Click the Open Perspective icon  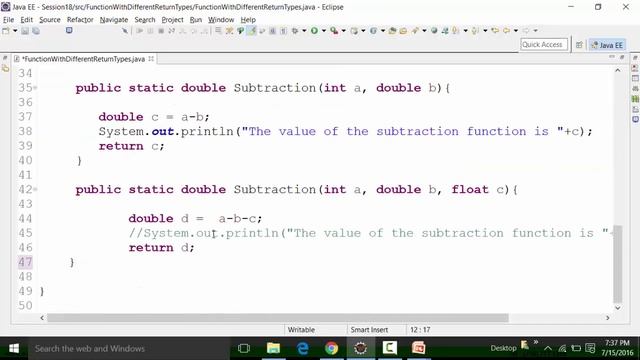click(x=579, y=45)
